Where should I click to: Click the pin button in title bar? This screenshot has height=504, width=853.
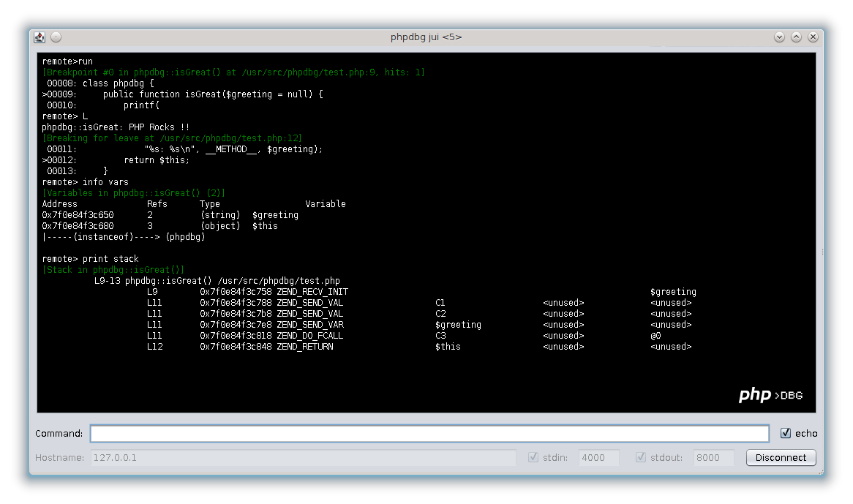point(56,37)
